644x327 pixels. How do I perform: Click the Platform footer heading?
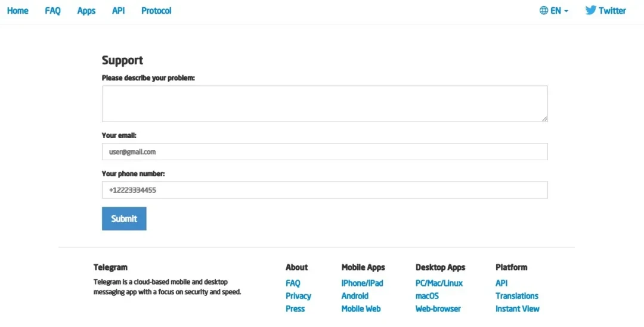512,267
